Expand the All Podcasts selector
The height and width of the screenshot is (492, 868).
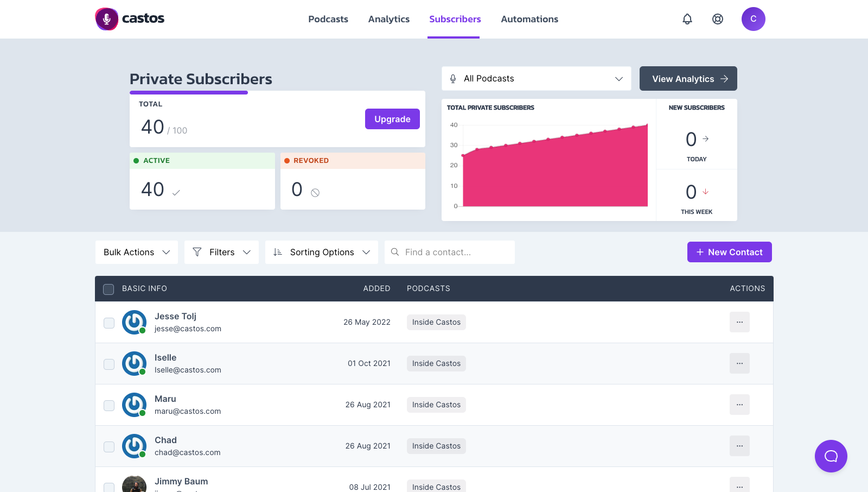click(x=537, y=79)
